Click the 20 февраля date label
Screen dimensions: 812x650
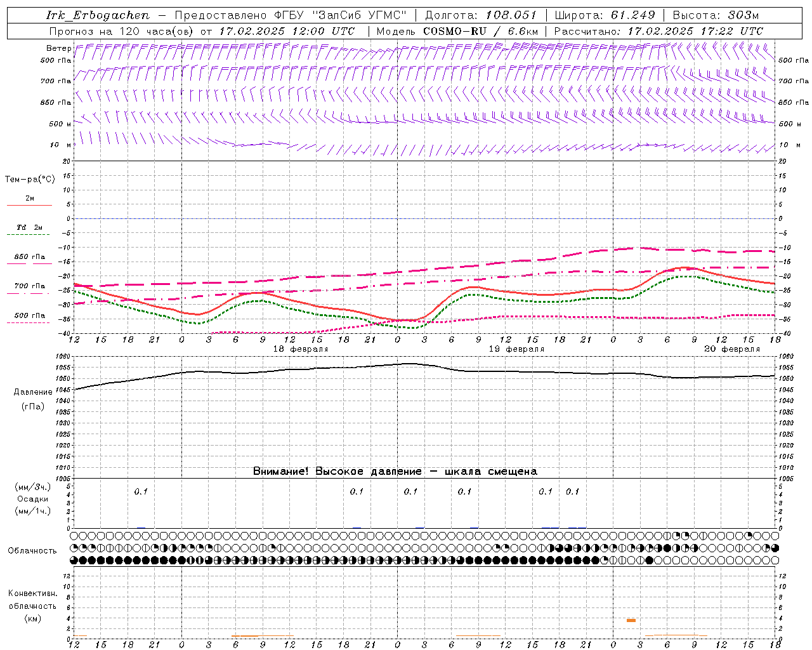[732, 349]
